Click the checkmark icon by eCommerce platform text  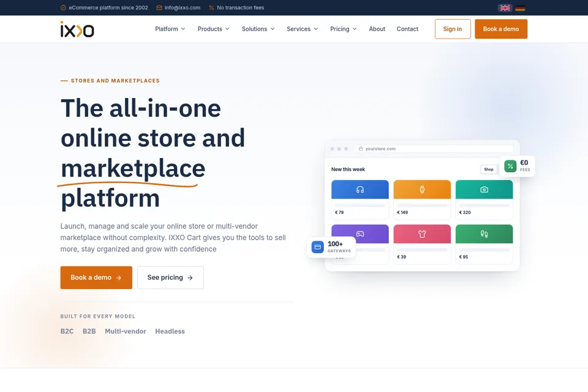point(63,7)
